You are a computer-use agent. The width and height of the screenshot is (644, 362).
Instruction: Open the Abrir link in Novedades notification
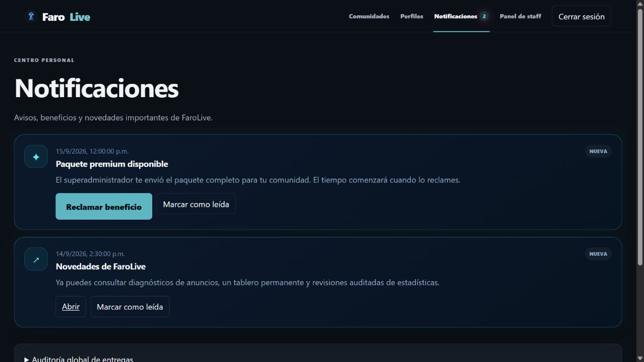71,307
